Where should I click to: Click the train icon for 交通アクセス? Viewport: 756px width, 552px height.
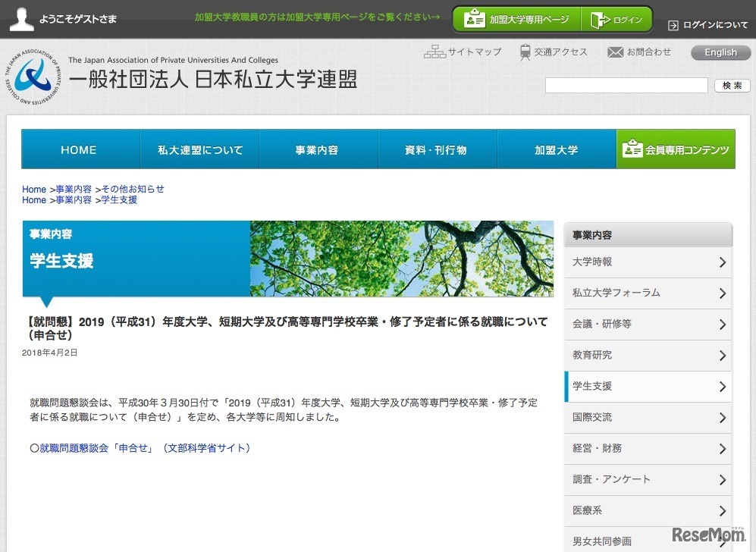tap(524, 52)
